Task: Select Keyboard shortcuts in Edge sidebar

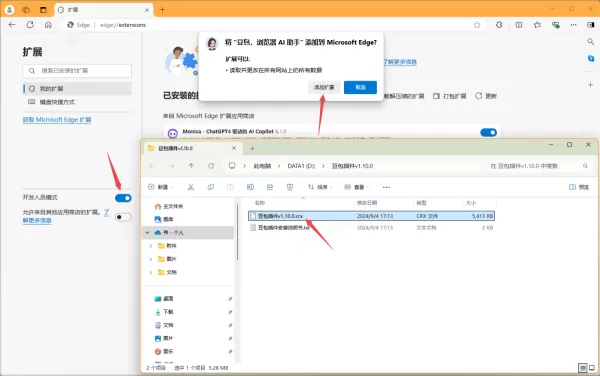Action: click(x=78, y=102)
